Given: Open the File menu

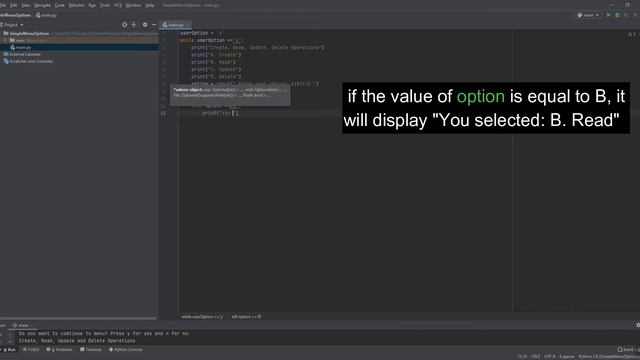Looking at the screenshot, I should click(x=3, y=5).
